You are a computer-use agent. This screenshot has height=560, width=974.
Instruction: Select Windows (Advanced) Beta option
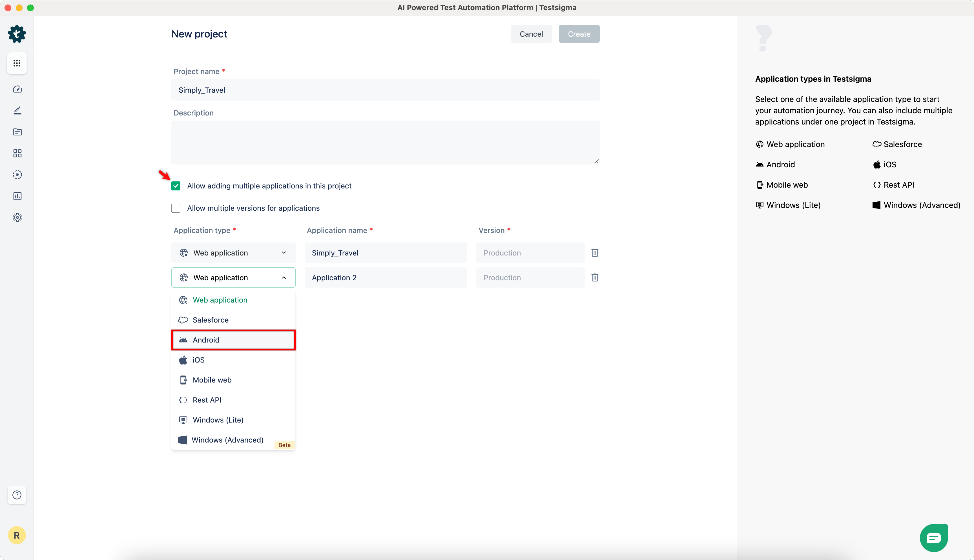tap(234, 440)
